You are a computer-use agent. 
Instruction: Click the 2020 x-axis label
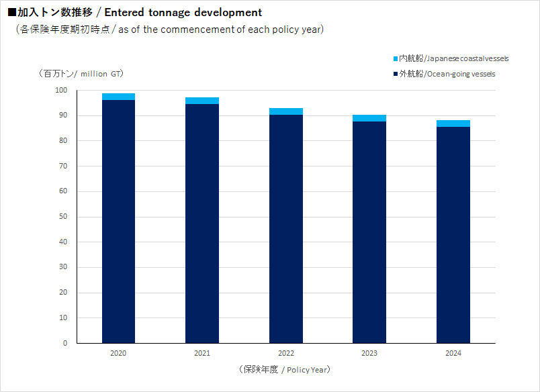pyautogui.click(x=118, y=353)
